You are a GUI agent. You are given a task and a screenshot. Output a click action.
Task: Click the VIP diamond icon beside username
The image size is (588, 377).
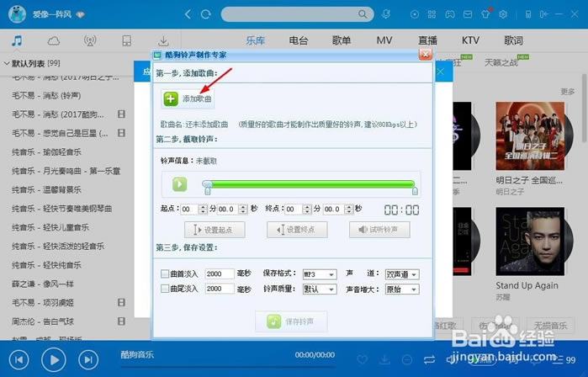[x=80, y=14]
